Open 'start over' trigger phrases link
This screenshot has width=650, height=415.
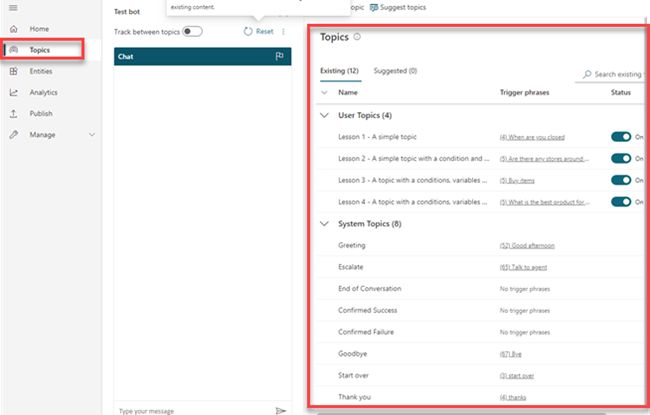point(517,376)
